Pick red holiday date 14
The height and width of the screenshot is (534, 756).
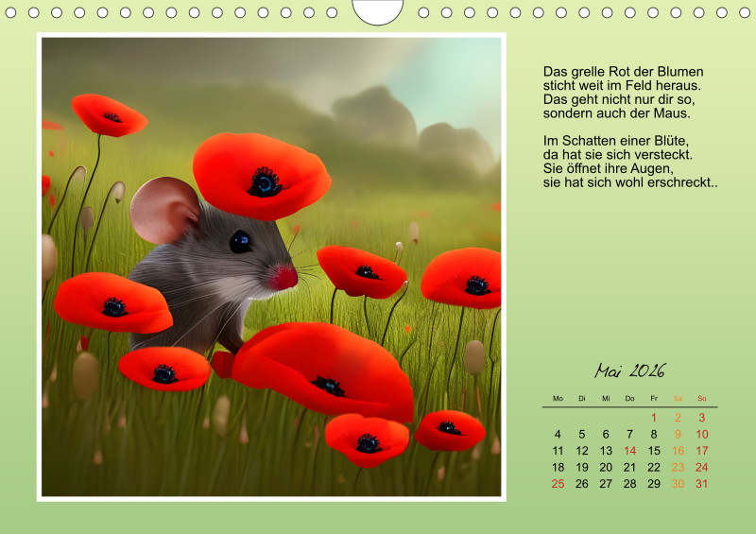click(629, 451)
